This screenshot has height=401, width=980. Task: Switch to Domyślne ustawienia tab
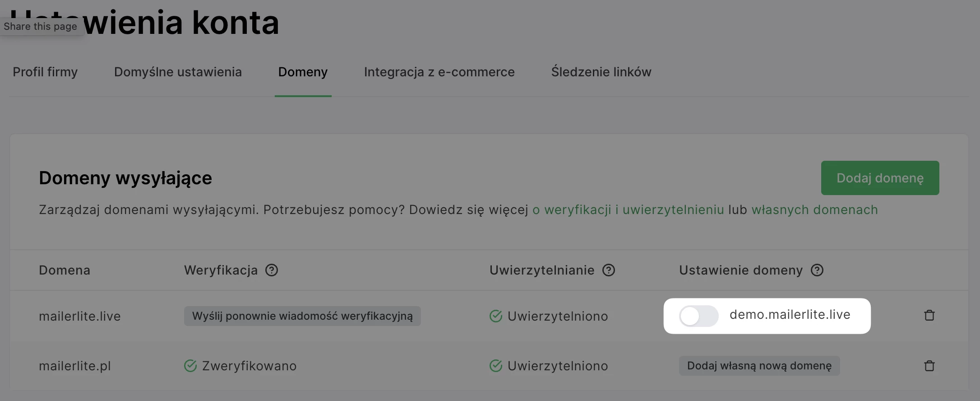click(x=178, y=72)
